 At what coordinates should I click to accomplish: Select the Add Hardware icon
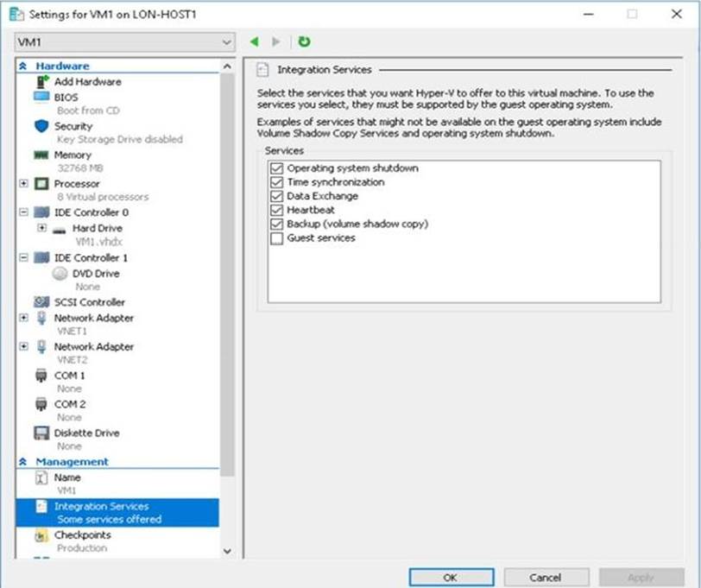[41, 81]
